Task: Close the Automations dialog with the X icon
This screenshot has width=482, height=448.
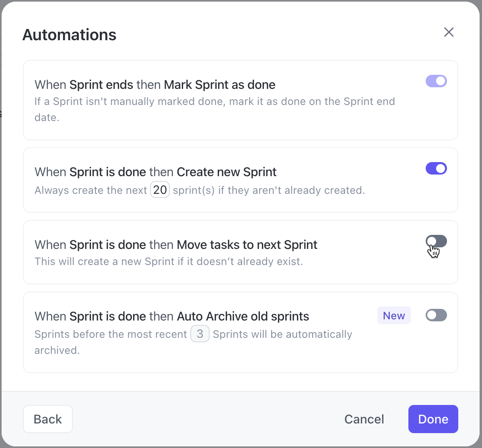Action: [449, 32]
